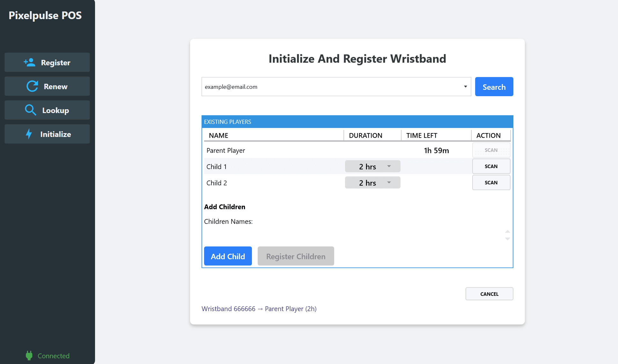618x364 pixels.
Task: Click the Add Child button
Action: 228,256
